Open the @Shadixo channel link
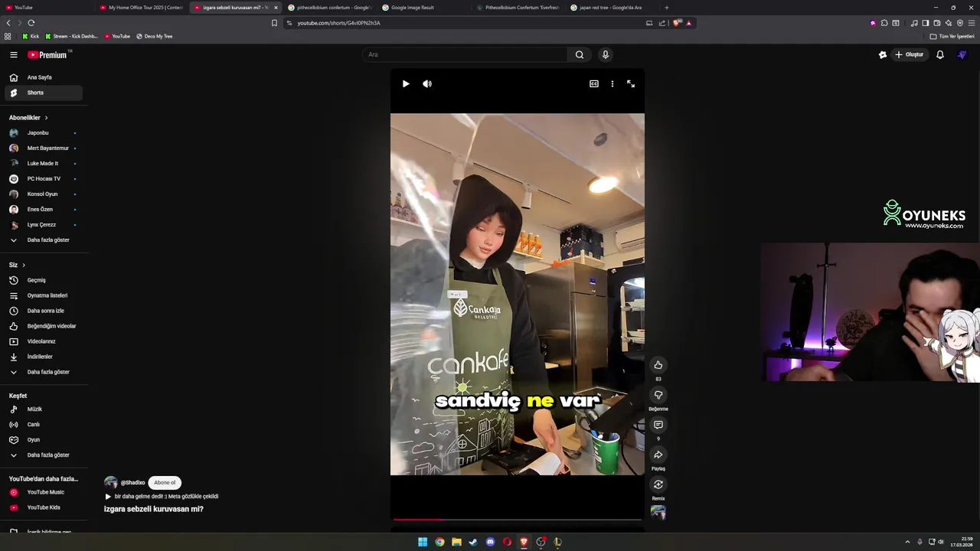The image size is (980, 551). coord(132,483)
